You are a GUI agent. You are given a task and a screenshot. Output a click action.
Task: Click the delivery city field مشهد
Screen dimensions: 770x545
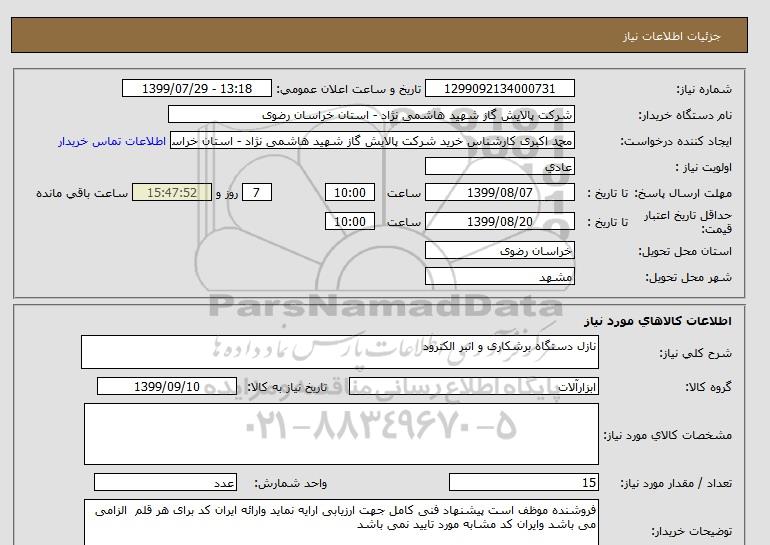499,276
